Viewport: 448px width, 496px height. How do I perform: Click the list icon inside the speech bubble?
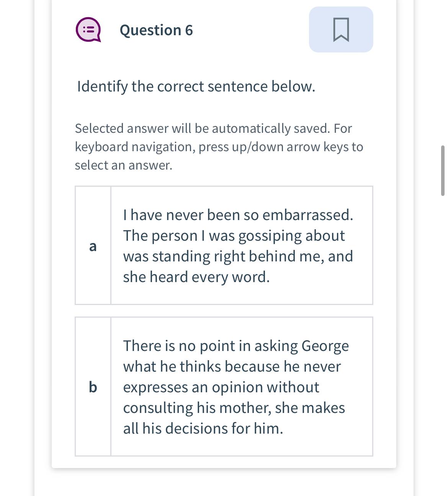88,29
